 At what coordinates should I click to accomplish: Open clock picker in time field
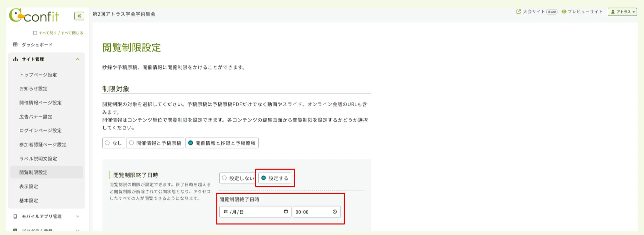335,212
